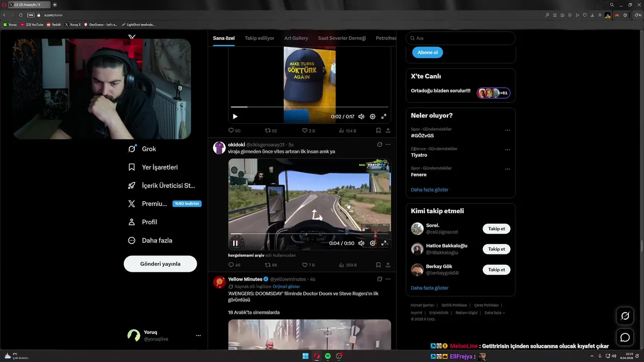Open options for Tiyatro trend
The height and width of the screenshot is (362, 644).
(507, 150)
